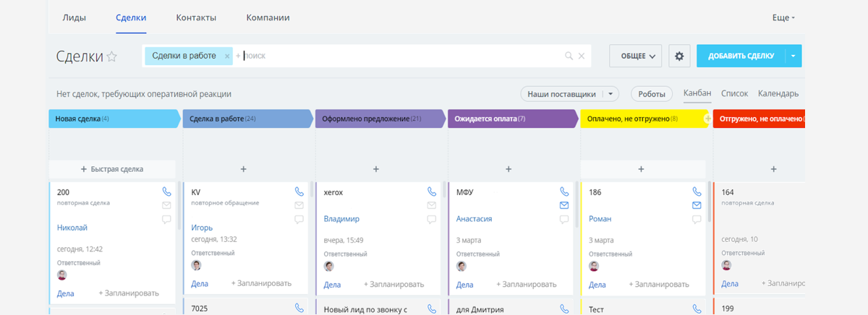
Task: Select 'Новая сделка' stage header
Action: (114, 118)
